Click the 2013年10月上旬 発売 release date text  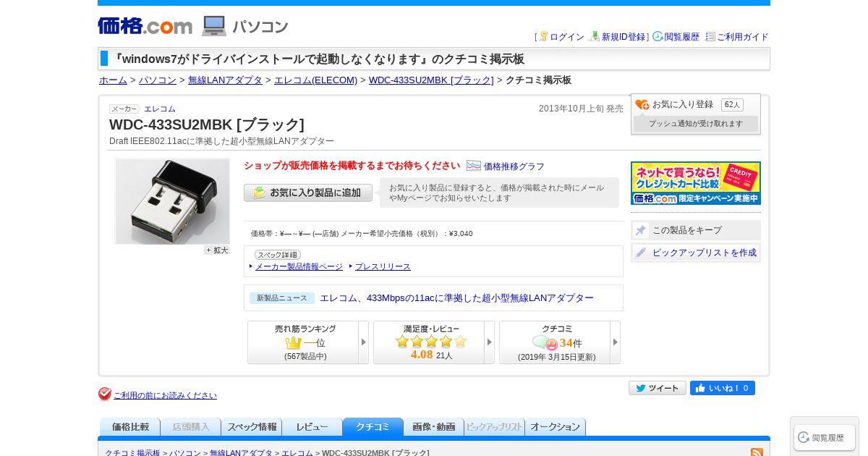(581, 109)
